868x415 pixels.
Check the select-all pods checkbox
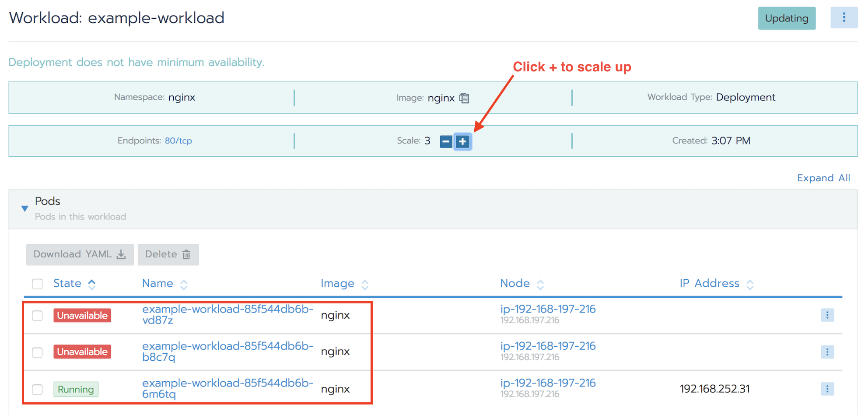pyautogui.click(x=37, y=284)
